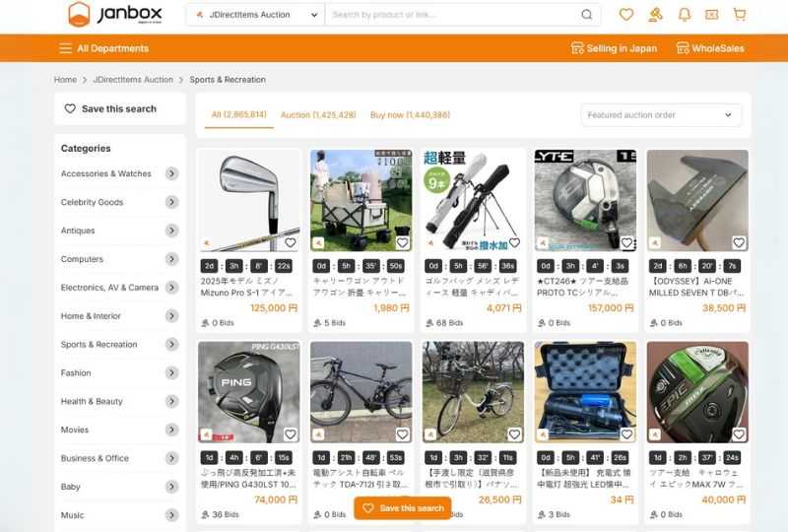This screenshot has width=788, height=532.
Task: Open the Mizuno Pro S-1 listing title
Action: coord(247,287)
